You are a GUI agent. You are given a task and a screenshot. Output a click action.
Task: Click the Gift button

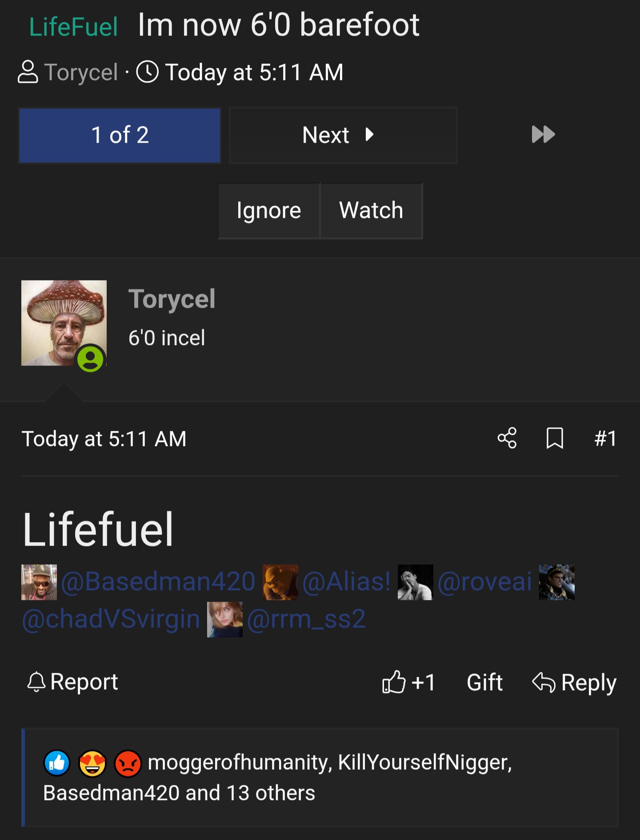(484, 682)
